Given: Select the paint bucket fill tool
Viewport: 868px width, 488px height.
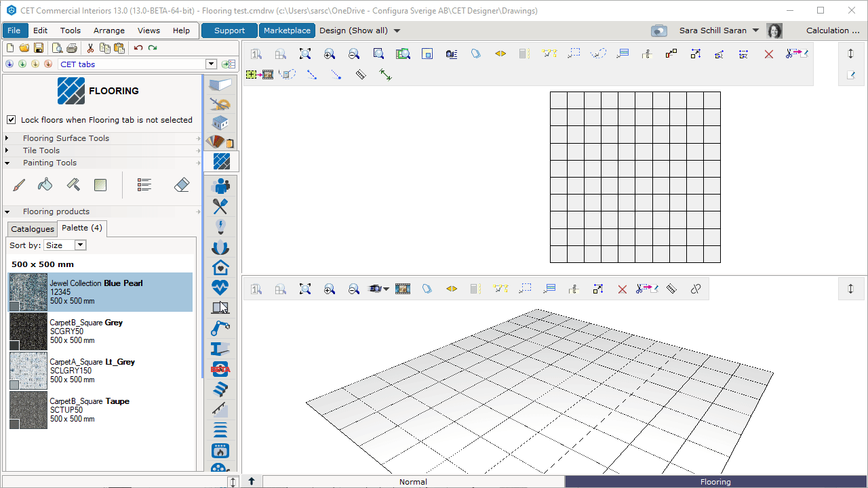Looking at the screenshot, I should coord(45,184).
